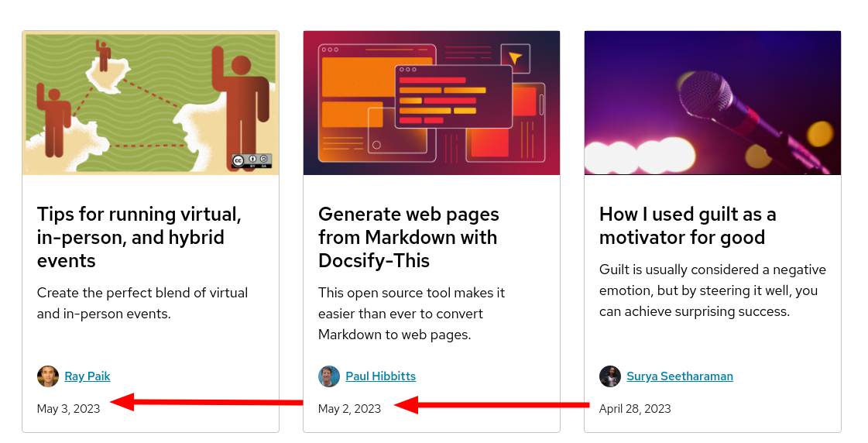Viewport: 868px width, 443px height.
Task: Open Surya Seetharaman's avatar photo
Action: coord(610,376)
